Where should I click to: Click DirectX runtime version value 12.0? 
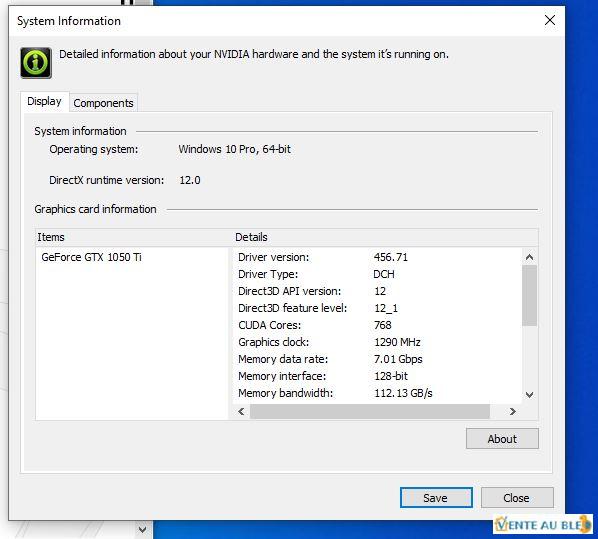190,180
